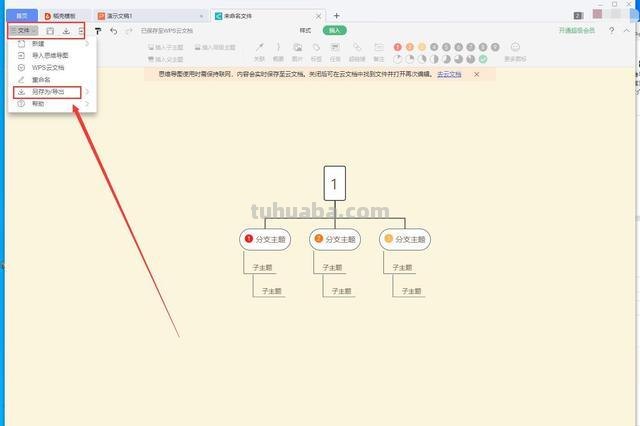Select the first 分支主题 with red marker

tap(265, 239)
